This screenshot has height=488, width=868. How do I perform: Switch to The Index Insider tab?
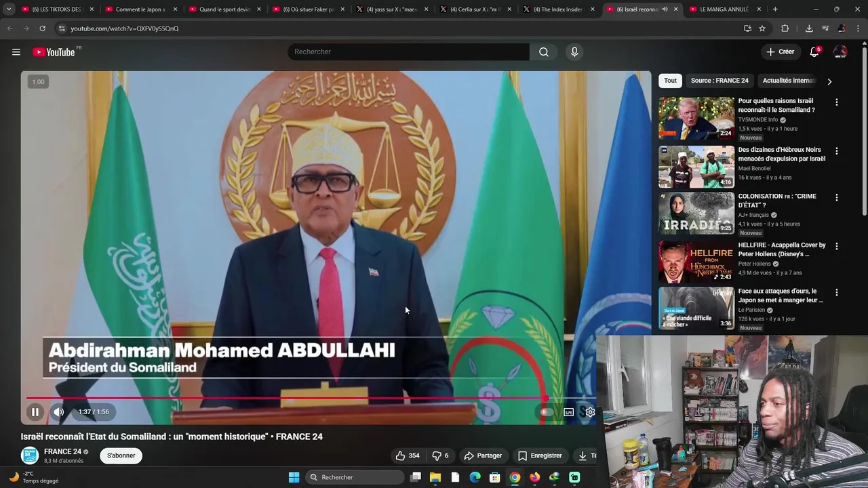(x=558, y=9)
